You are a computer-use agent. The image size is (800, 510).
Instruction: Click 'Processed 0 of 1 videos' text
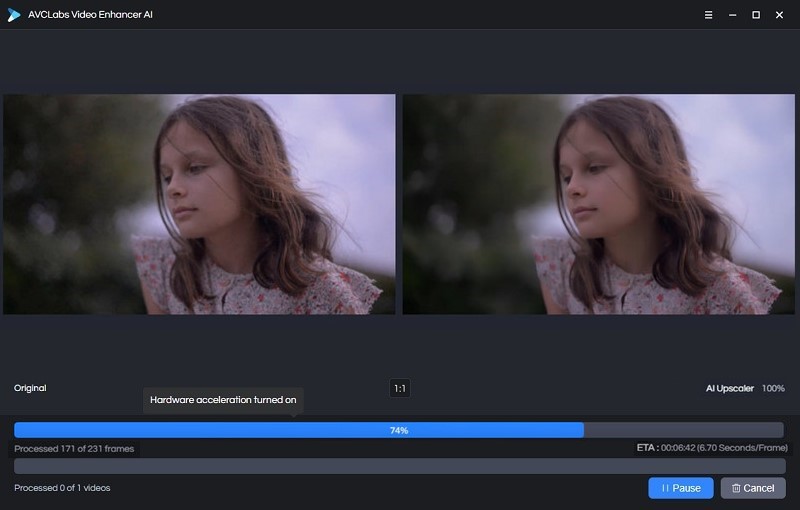click(x=62, y=488)
